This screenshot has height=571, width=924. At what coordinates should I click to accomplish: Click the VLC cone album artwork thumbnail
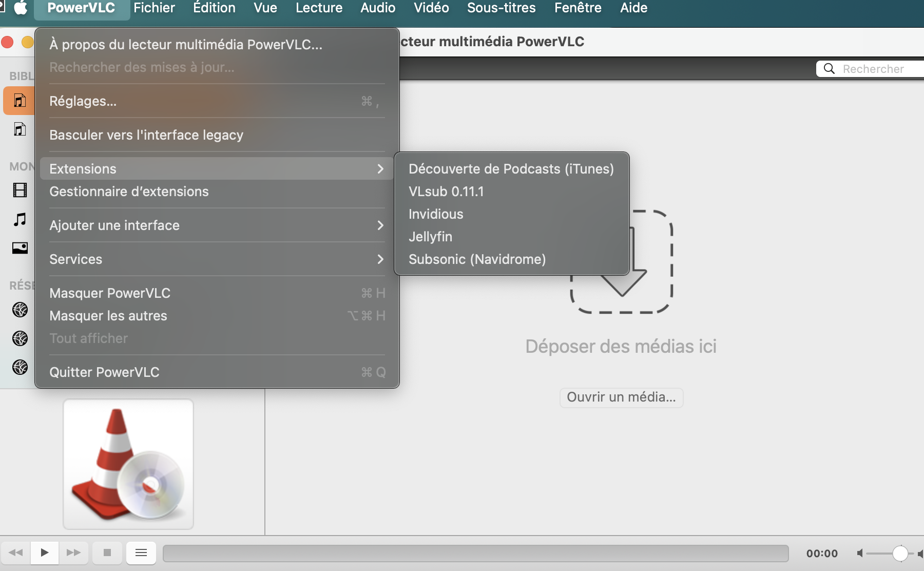tap(128, 464)
